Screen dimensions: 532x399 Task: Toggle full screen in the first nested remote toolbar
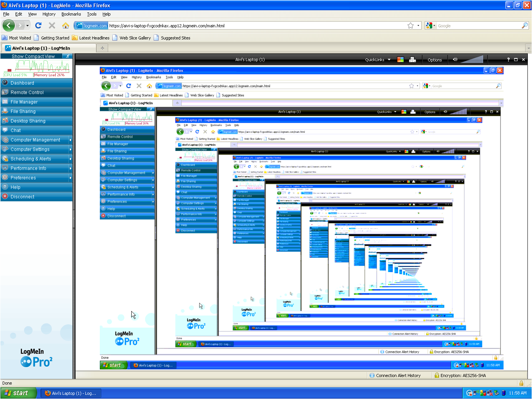[x=491, y=112]
